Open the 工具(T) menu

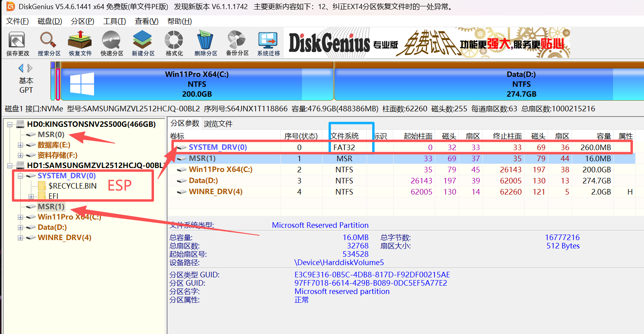[x=115, y=21]
